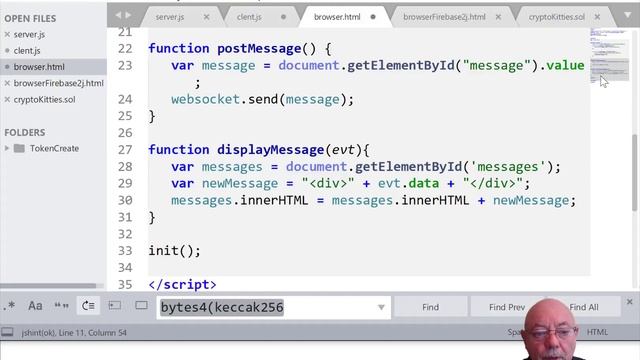Close the cryptoKitties.sol tab
Viewport: 640px width, 360px height.
tap(597, 17)
